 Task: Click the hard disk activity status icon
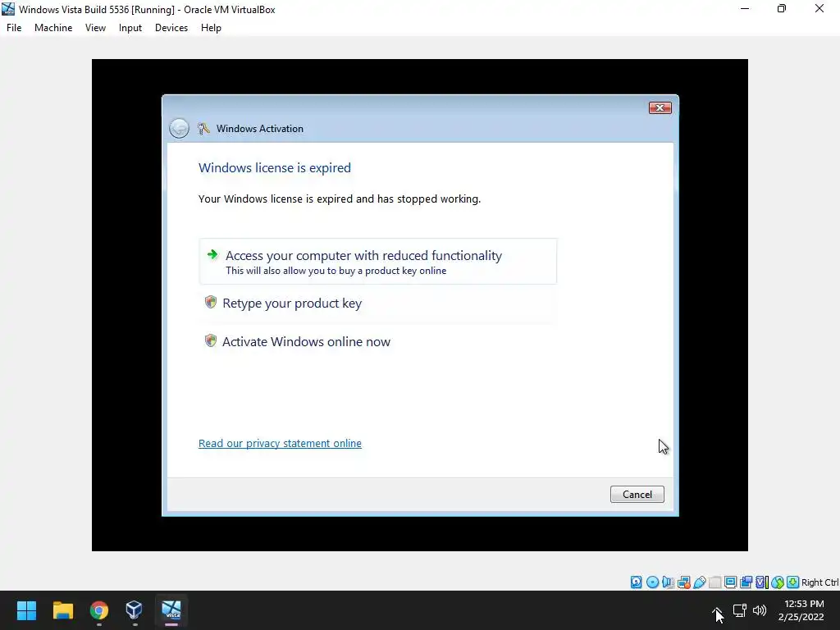click(x=636, y=582)
